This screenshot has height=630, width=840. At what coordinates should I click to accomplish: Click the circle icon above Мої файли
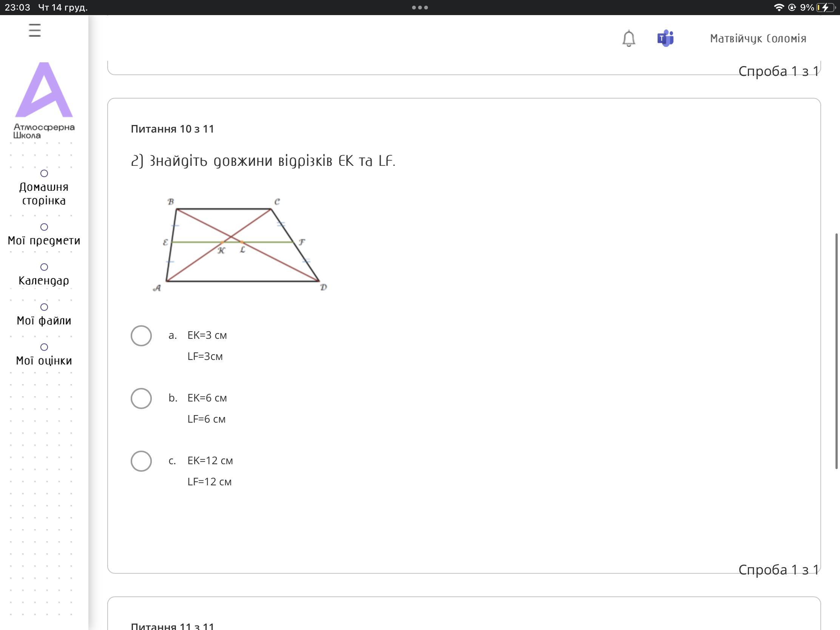click(44, 307)
